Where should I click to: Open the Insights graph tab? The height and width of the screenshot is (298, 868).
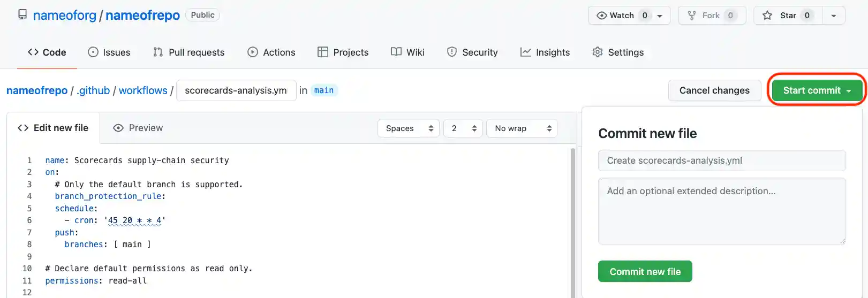(x=545, y=52)
